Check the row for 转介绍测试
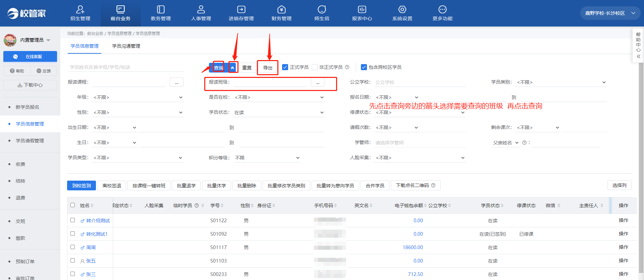644x280 pixels. pyautogui.click(x=73, y=220)
